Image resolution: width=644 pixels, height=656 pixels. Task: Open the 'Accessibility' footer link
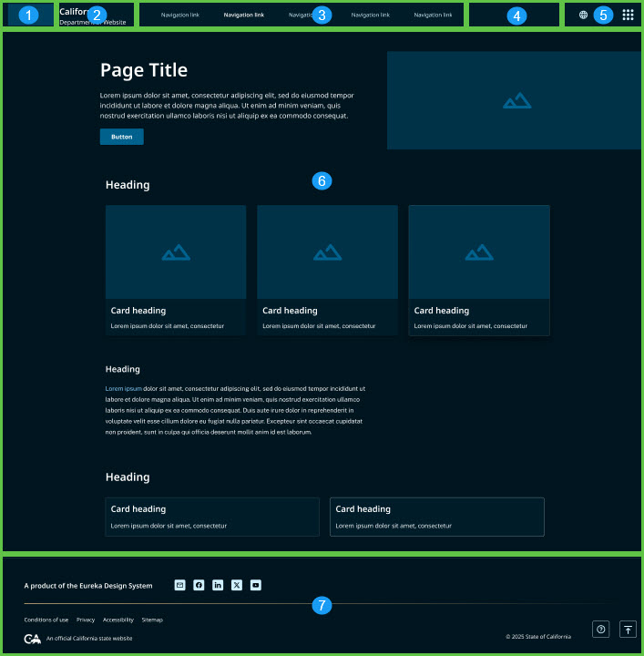tap(118, 620)
